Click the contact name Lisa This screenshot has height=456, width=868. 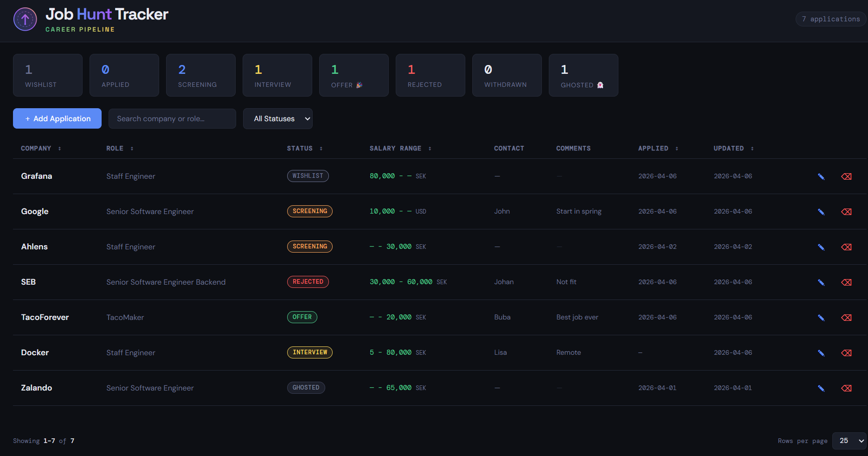(501, 352)
